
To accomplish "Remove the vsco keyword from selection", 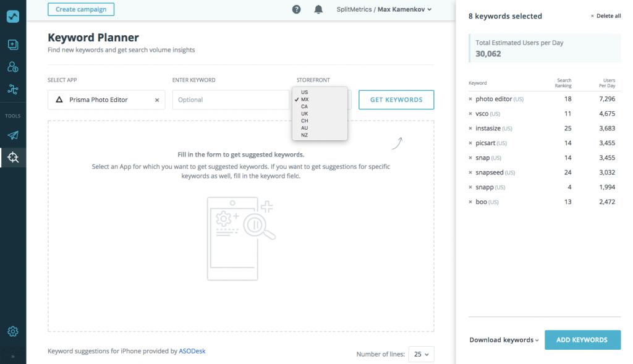I will pos(471,113).
